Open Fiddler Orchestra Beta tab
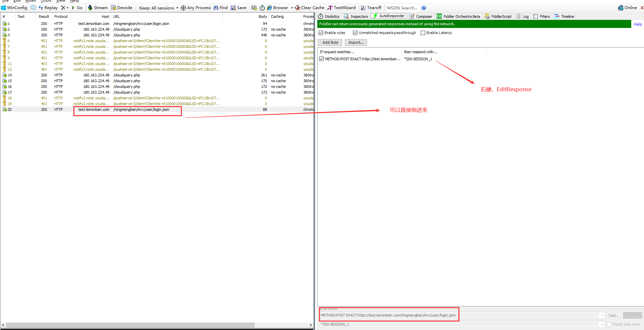Screen dimensions: 644x330 coord(458,16)
